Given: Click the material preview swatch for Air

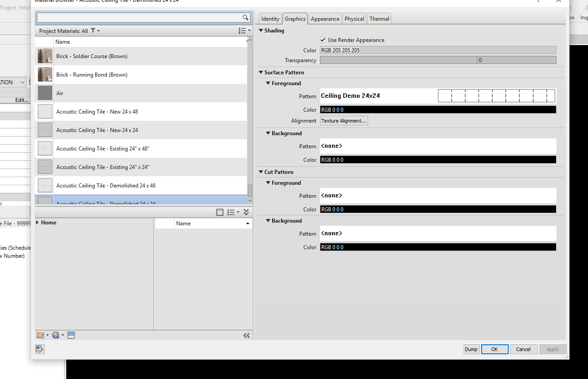Looking at the screenshot, I should pos(44,93).
